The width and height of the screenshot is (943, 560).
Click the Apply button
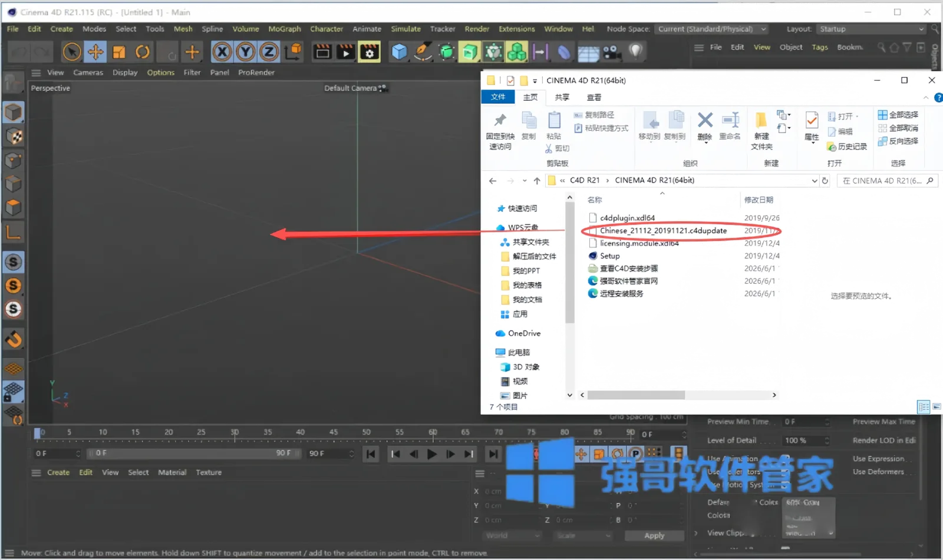click(x=654, y=535)
